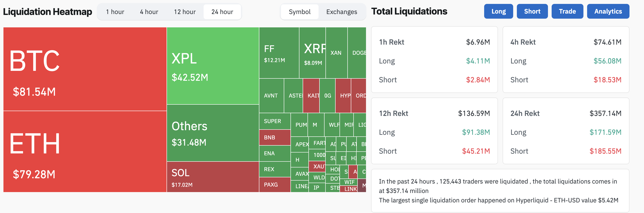Viewport: 644px width, 213px height.
Task: Select the XRP tile showing $8.09M
Action: [x=312, y=54]
